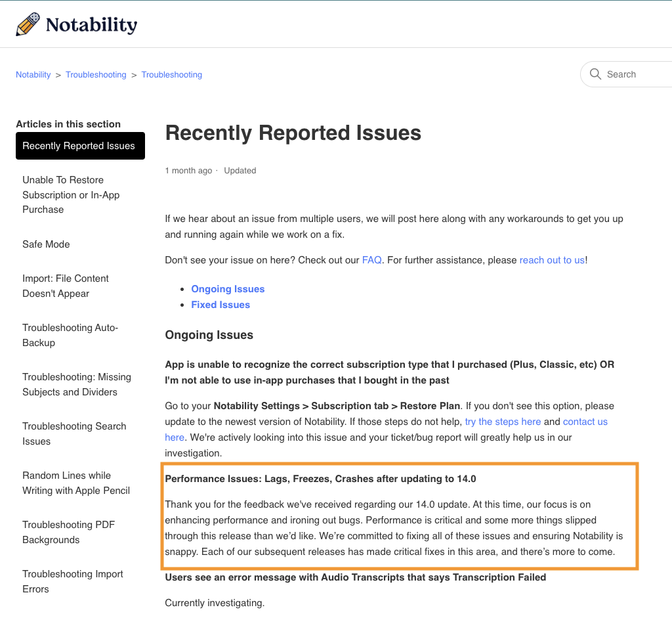Open Troubleshooting Search Issues article
This screenshot has height=618, width=672.
(x=74, y=433)
